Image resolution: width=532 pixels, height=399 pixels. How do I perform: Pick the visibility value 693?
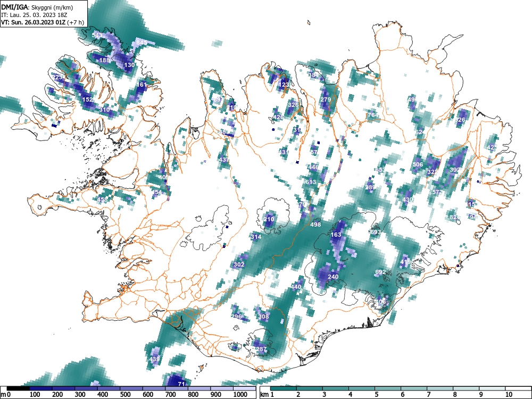click(x=375, y=232)
